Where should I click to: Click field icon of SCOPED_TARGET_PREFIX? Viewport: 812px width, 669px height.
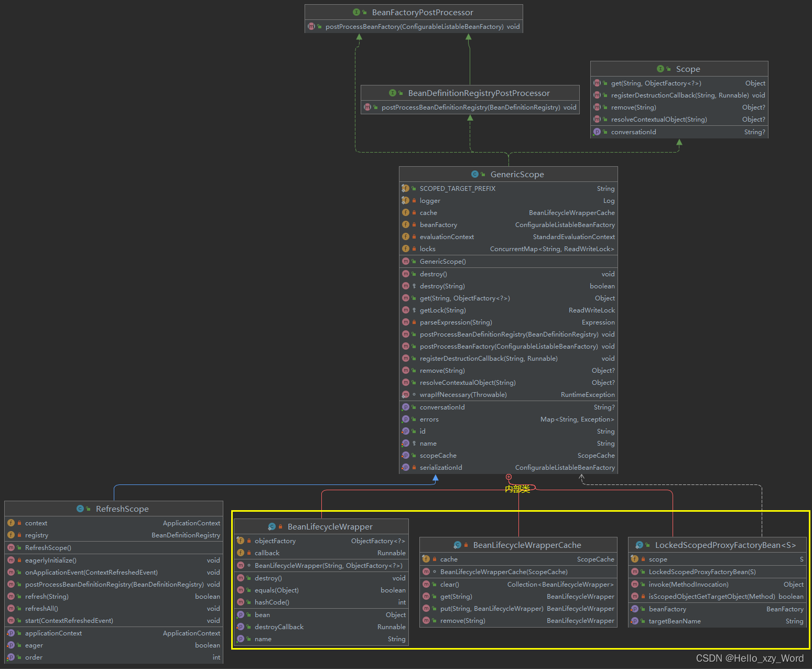point(405,188)
